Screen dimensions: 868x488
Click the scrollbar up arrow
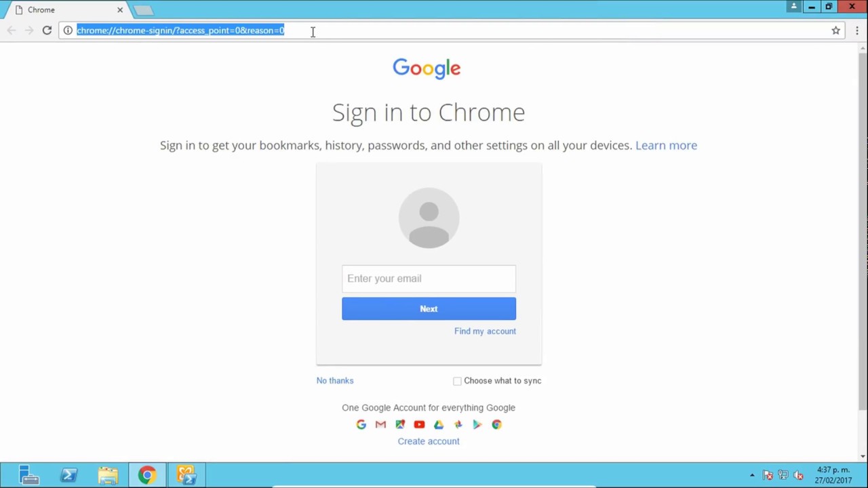[x=863, y=47]
